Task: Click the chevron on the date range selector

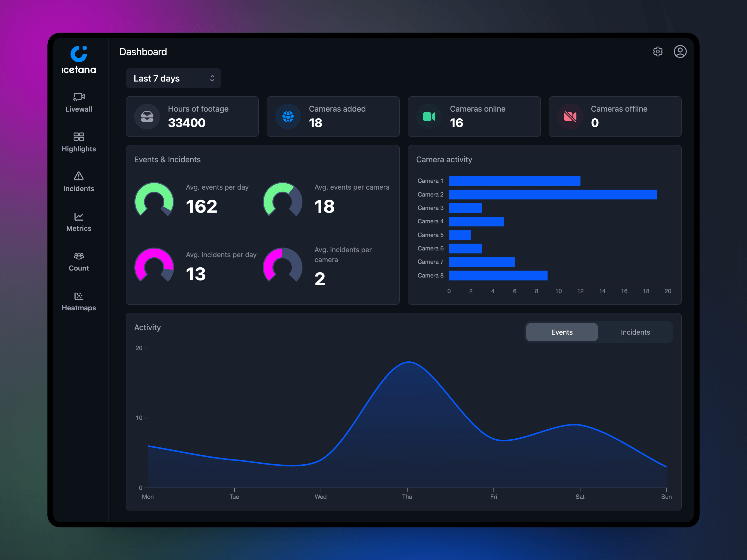Action: pyautogui.click(x=212, y=78)
